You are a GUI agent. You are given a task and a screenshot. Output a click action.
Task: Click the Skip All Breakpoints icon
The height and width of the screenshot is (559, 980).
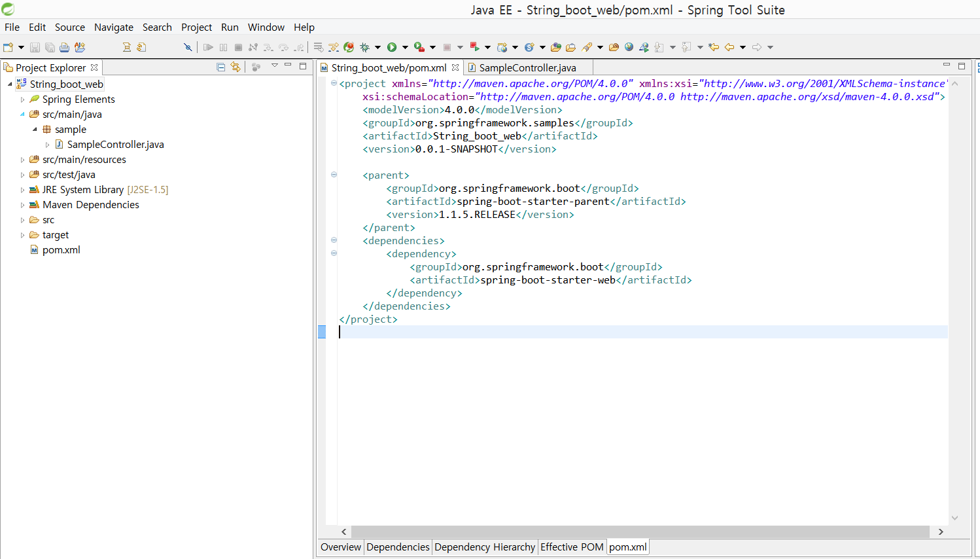pos(188,47)
